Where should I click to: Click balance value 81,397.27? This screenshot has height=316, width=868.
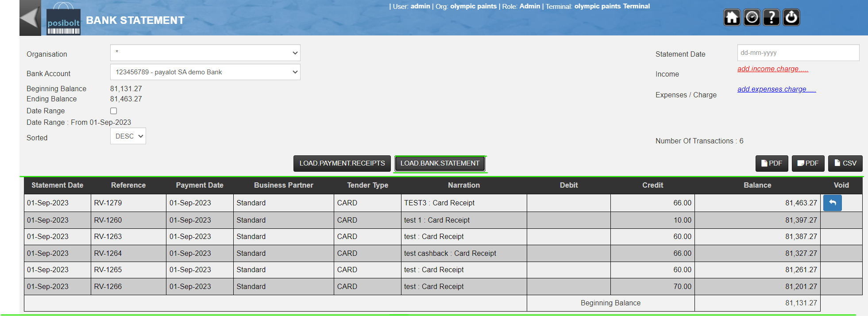[801, 220]
